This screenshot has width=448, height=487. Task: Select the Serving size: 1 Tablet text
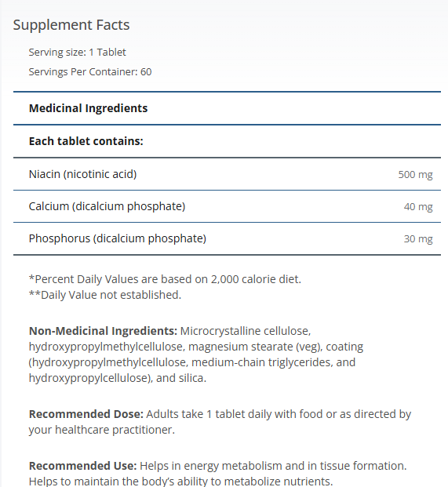[77, 53]
